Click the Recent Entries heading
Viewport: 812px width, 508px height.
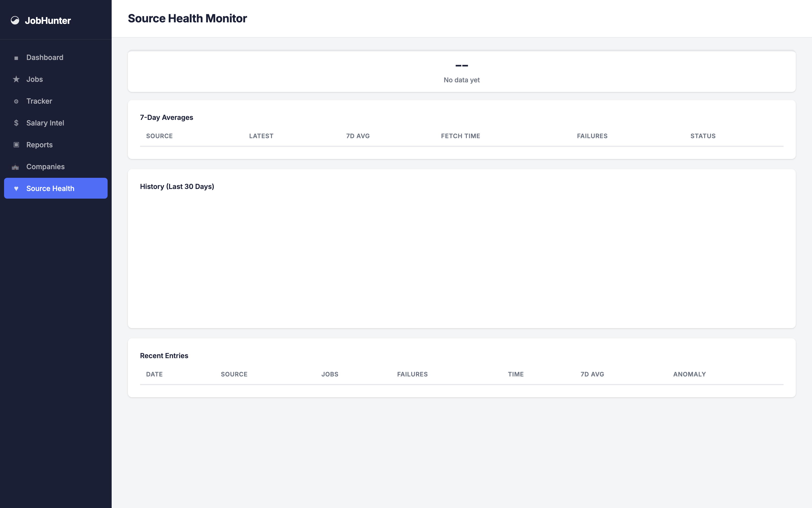(164, 355)
